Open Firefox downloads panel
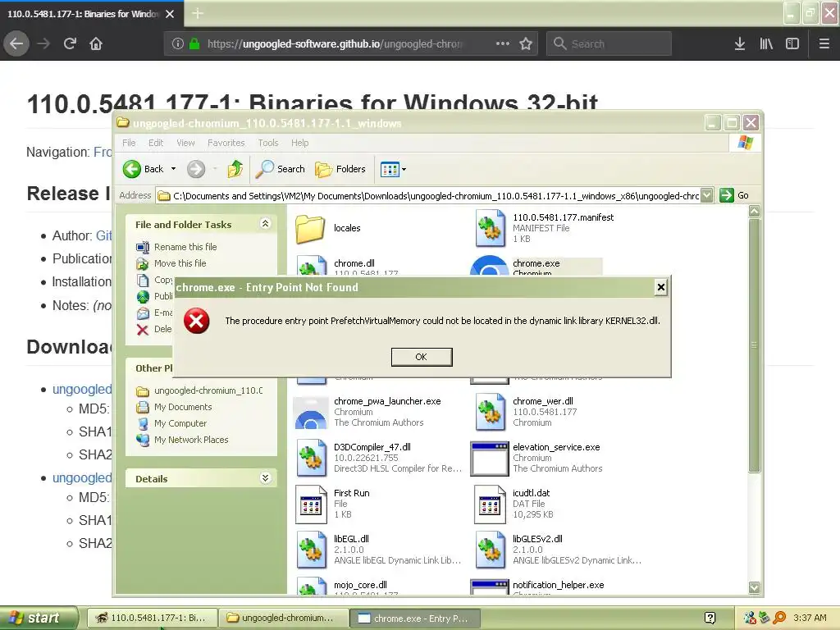840x630 pixels. point(740,43)
